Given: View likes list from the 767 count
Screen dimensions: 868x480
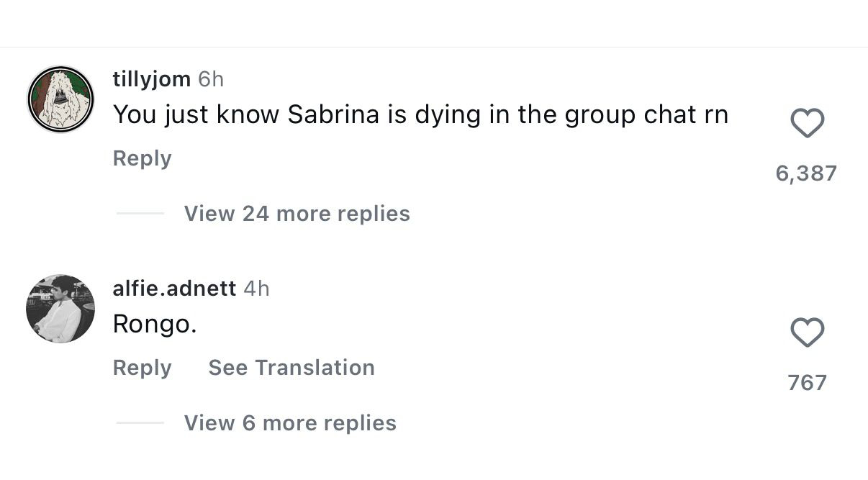Looking at the screenshot, I should click(x=807, y=383).
